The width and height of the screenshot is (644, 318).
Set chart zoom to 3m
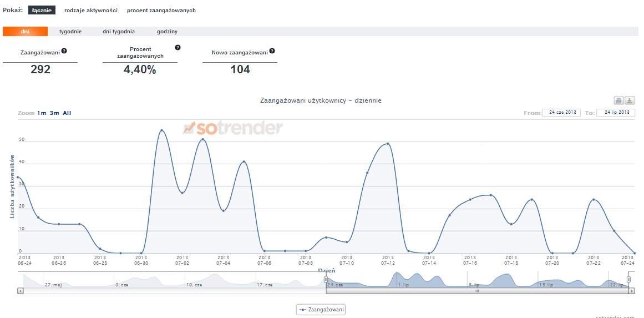click(x=54, y=113)
